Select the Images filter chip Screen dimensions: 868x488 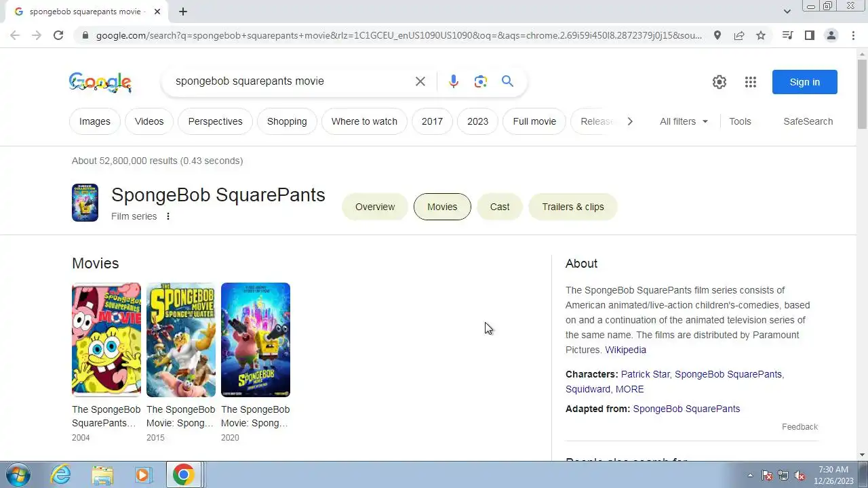(95, 121)
